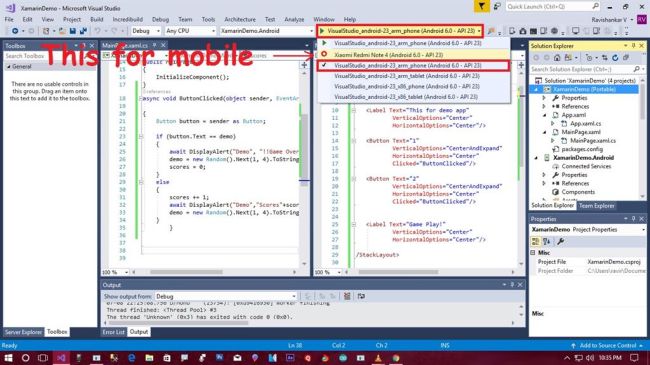Open Visual Studio from the taskbar
The height and width of the screenshot is (365, 650).
point(61,358)
